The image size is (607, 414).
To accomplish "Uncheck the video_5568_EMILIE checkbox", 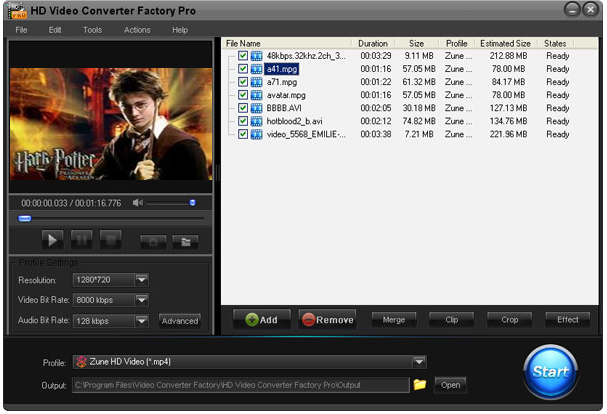I will coord(243,134).
